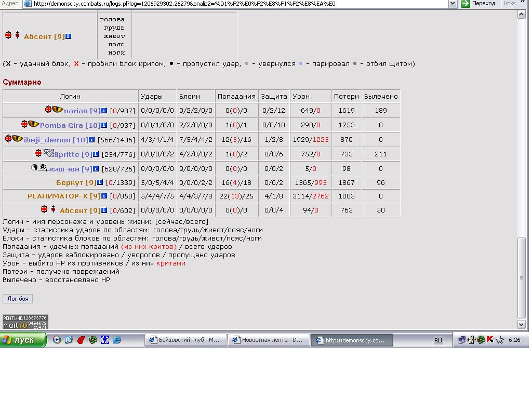Open Беркут player link
Viewport: 532px width, 399px height.
pyautogui.click(x=76, y=182)
